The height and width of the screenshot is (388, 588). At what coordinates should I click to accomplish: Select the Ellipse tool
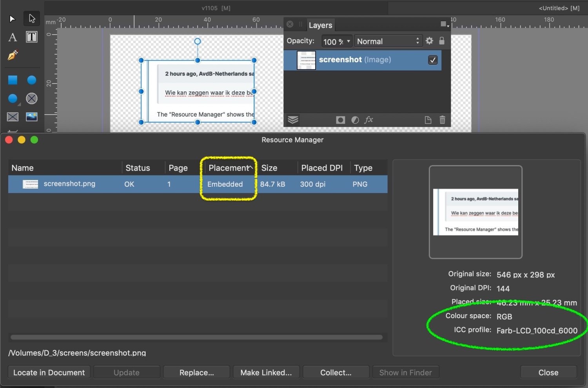pos(32,80)
